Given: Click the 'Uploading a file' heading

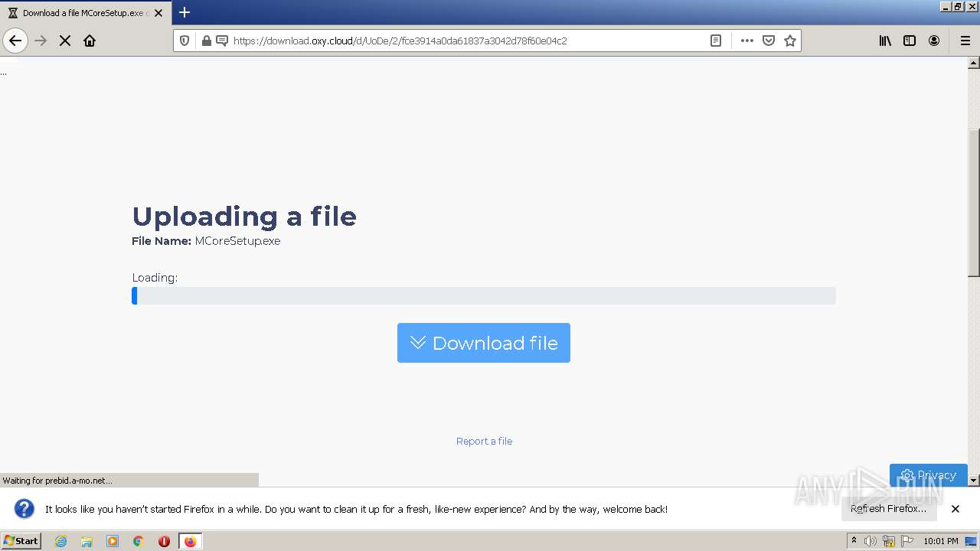Looking at the screenshot, I should [244, 217].
